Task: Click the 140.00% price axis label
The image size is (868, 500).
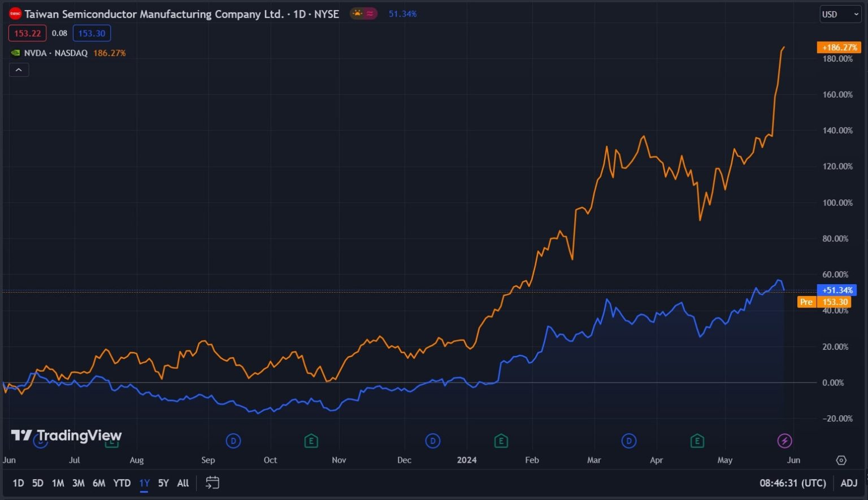Action: [x=837, y=131]
